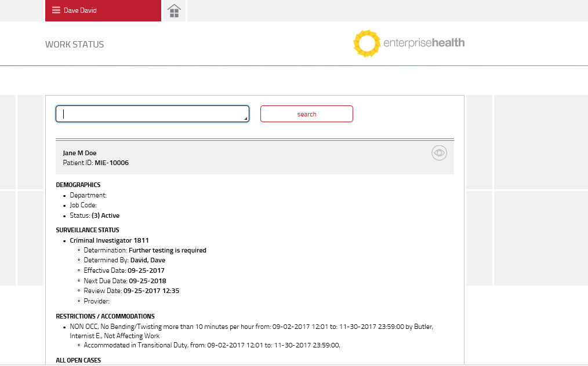The height and width of the screenshot is (366, 588).
Task: Click the WORK STATUS page title
Action: [x=74, y=45]
